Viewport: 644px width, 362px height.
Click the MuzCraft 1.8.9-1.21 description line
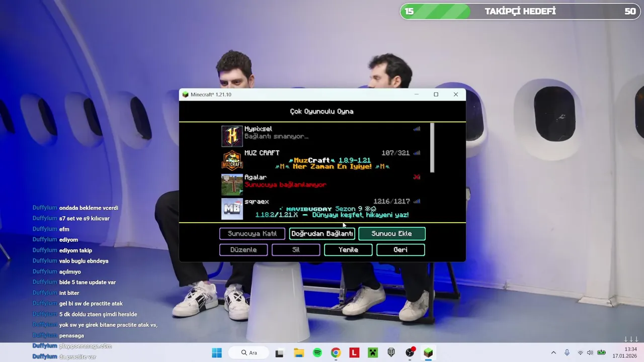pos(329,160)
